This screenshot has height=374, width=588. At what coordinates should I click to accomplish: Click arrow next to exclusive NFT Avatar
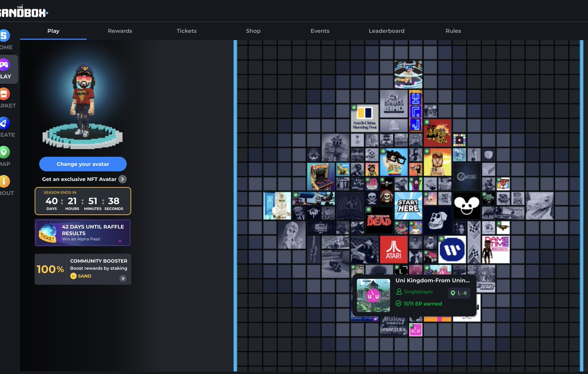122,179
